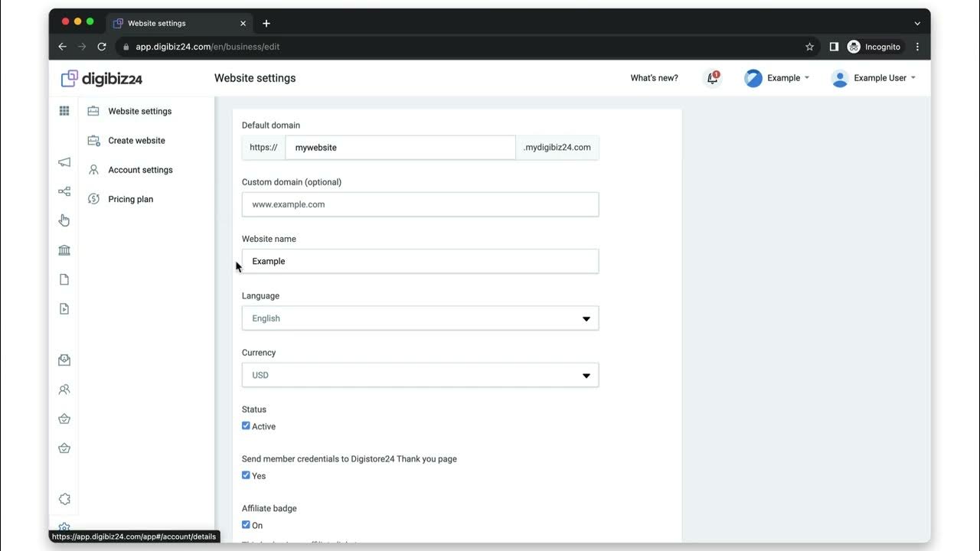Go to Pricing plan menu item
Viewport: 980px width, 551px height.
[x=130, y=199]
